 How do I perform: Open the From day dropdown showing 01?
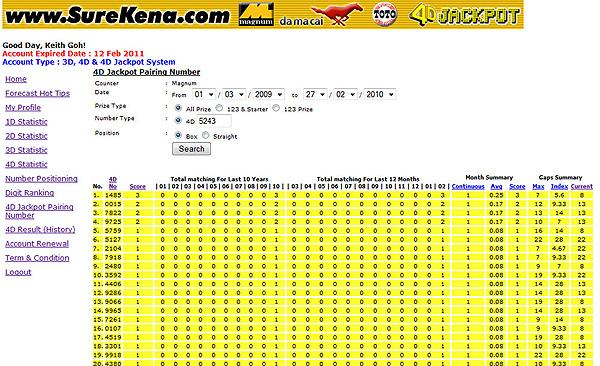pyautogui.click(x=204, y=94)
